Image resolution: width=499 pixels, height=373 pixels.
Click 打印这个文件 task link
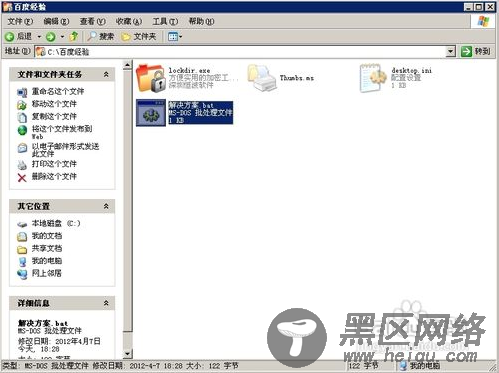point(54,164)
